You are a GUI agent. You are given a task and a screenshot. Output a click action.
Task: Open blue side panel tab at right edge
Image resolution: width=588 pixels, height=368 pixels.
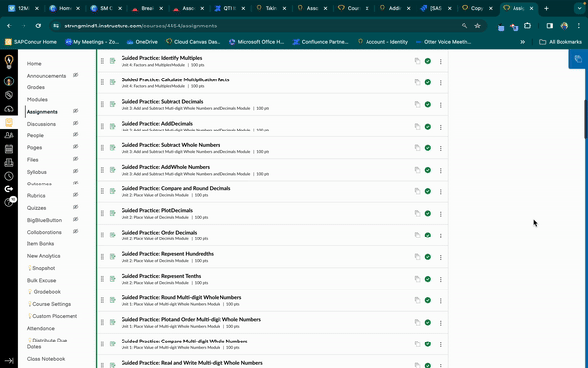coord(578,59)
